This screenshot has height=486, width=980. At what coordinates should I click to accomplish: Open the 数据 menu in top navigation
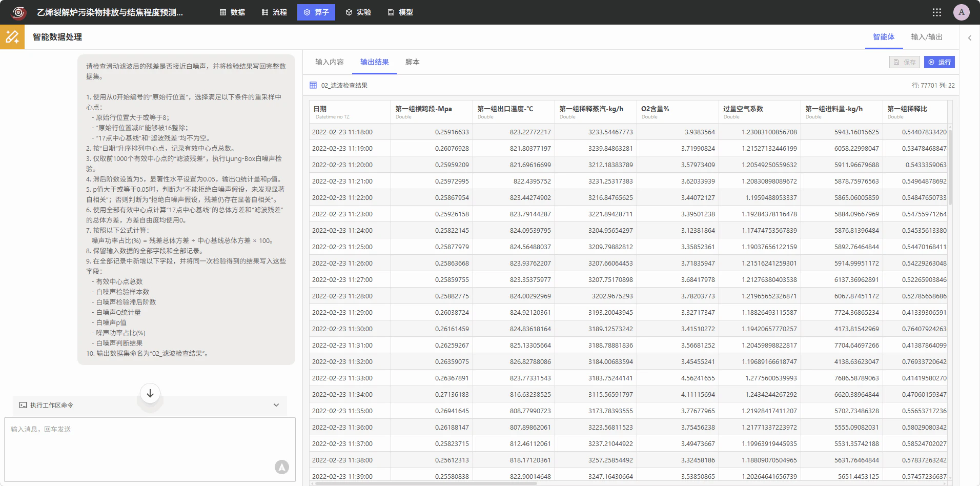point(232,12)
